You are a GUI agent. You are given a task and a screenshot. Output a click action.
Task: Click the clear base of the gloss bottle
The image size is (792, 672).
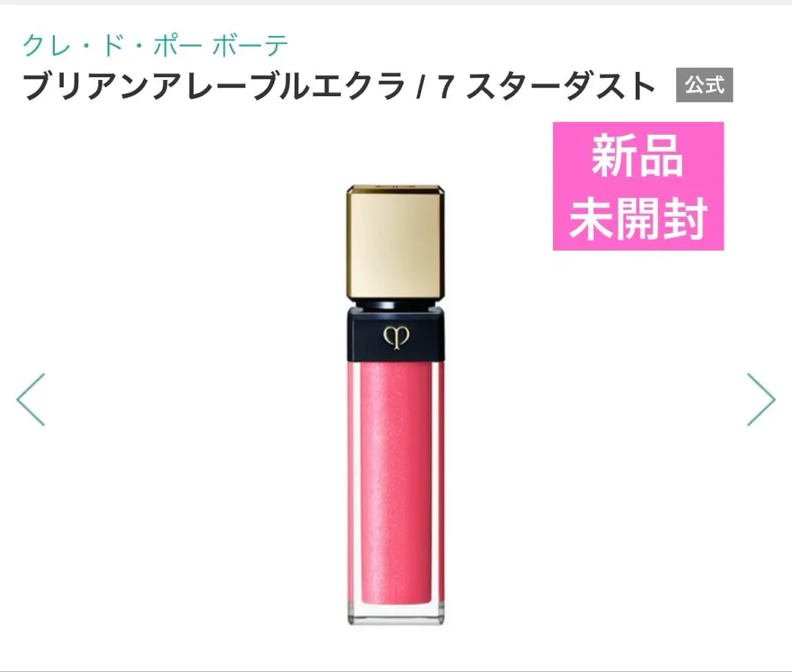point(395,614)
